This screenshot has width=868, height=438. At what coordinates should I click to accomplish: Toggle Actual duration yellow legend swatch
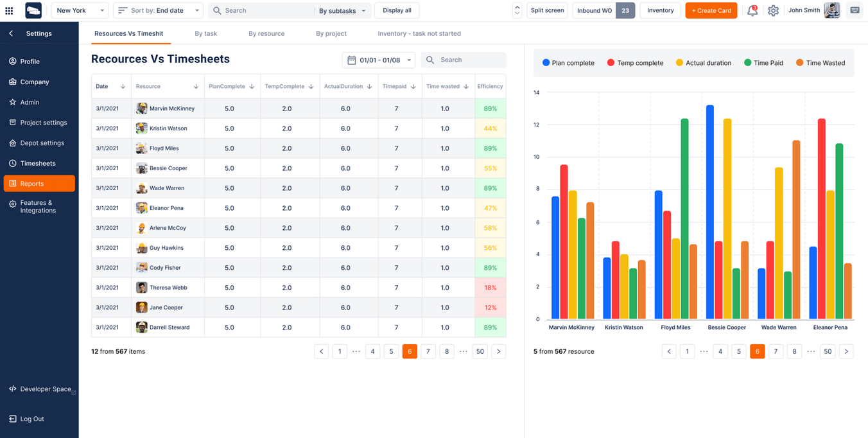679,63
